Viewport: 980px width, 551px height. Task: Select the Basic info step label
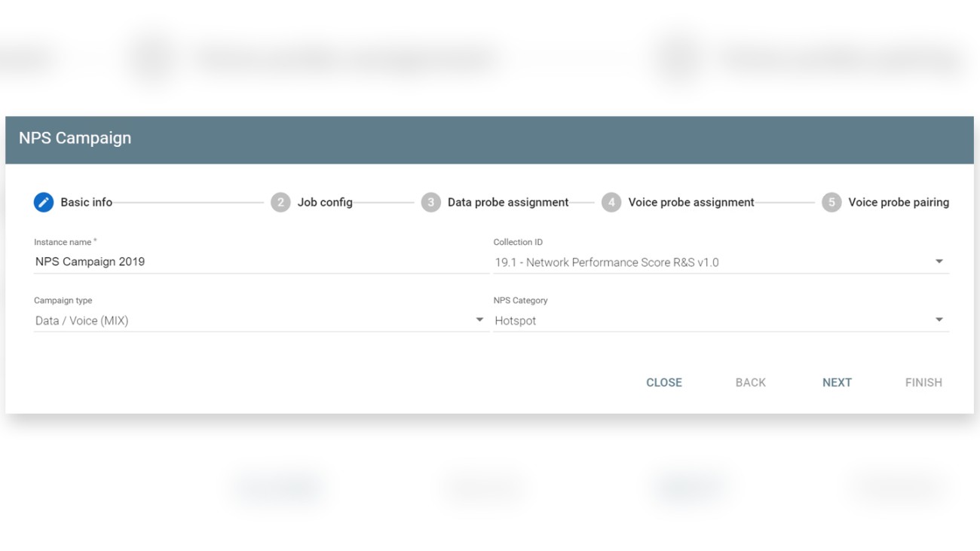85,202
